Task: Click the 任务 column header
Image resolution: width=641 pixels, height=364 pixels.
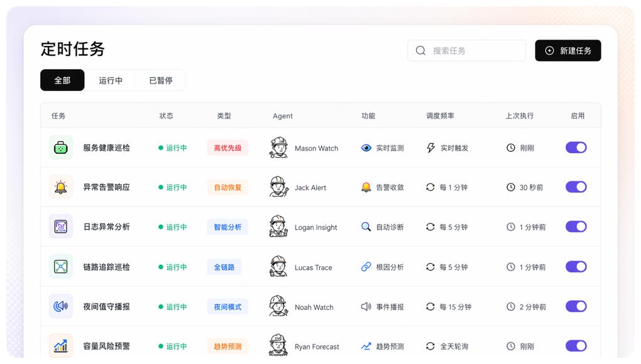Action: pos(58,116)
